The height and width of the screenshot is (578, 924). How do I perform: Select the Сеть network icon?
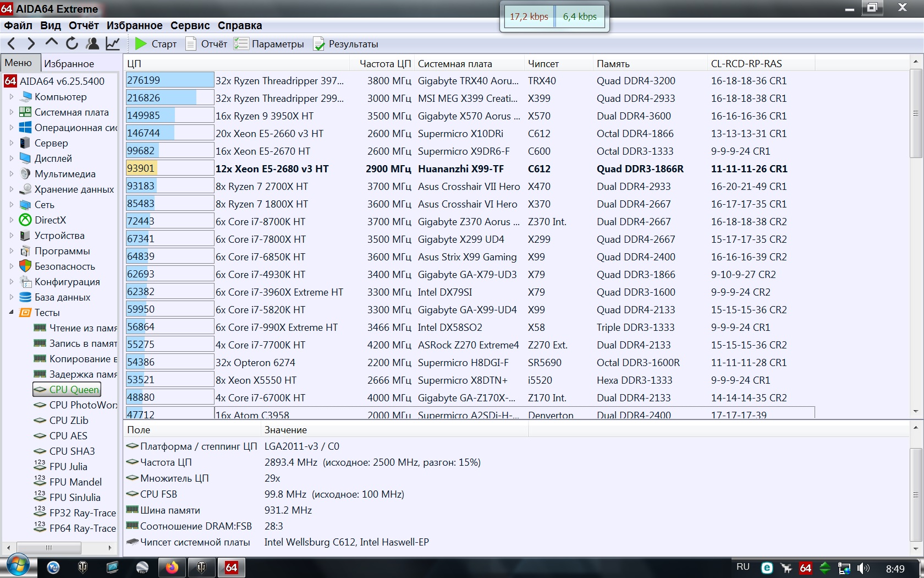[25, 205]
